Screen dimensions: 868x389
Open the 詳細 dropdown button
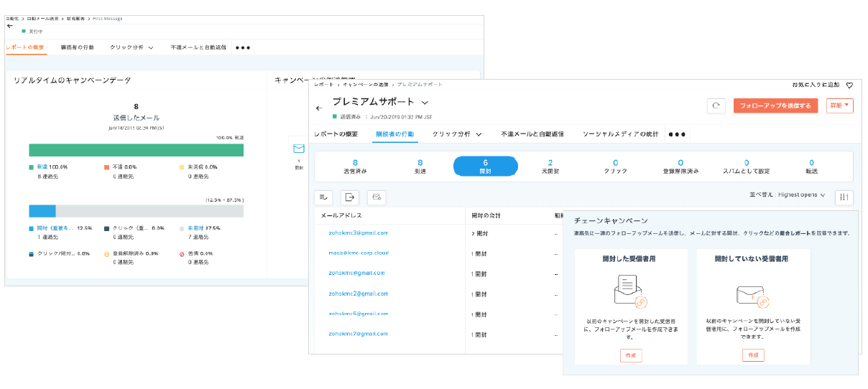tap(840, 106)
